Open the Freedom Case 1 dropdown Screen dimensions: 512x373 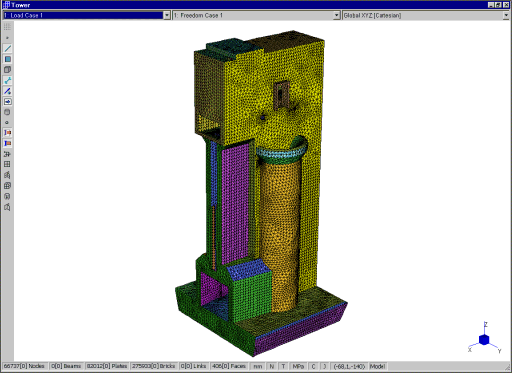(x=337, y=15)
